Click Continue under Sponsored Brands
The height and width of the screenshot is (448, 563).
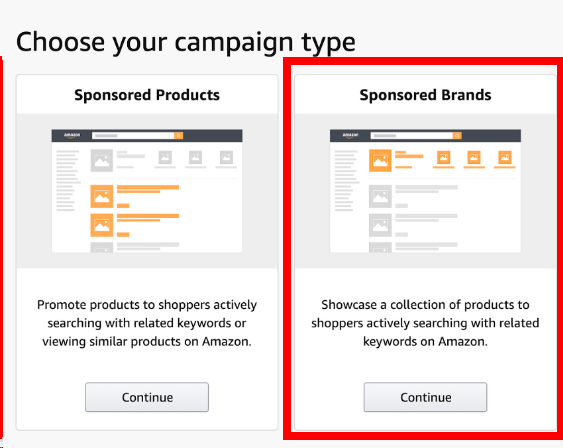(x=425, y=397)
